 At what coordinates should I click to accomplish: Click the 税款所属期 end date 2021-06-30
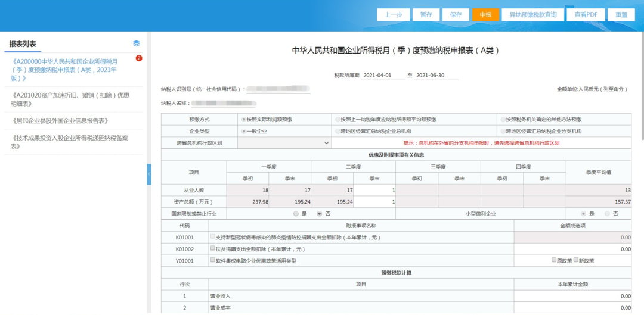click(x=436, y=76)
